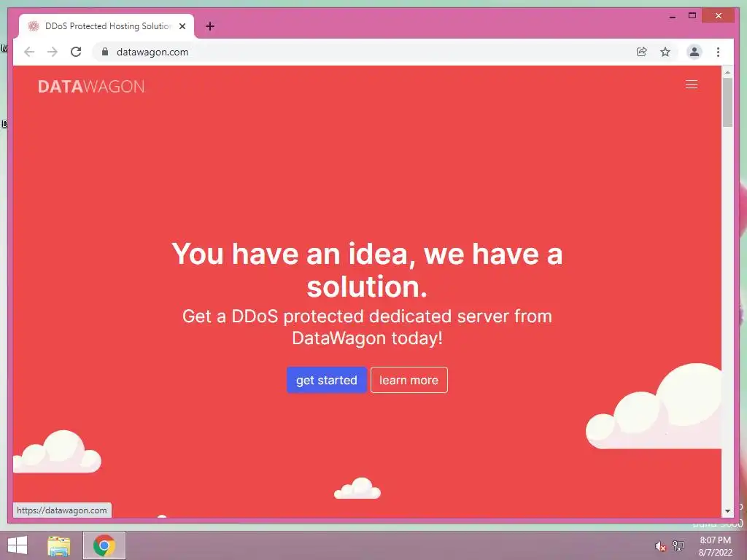
Task: Click the network tray icon
Action: (678, 545)
